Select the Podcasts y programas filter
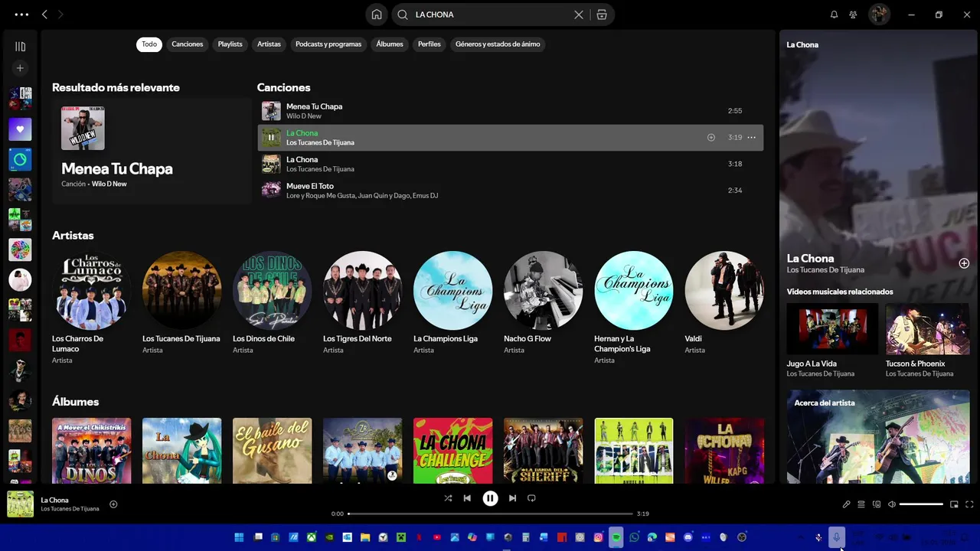This screenshot has width=980, height=551. tap(328, 44)
